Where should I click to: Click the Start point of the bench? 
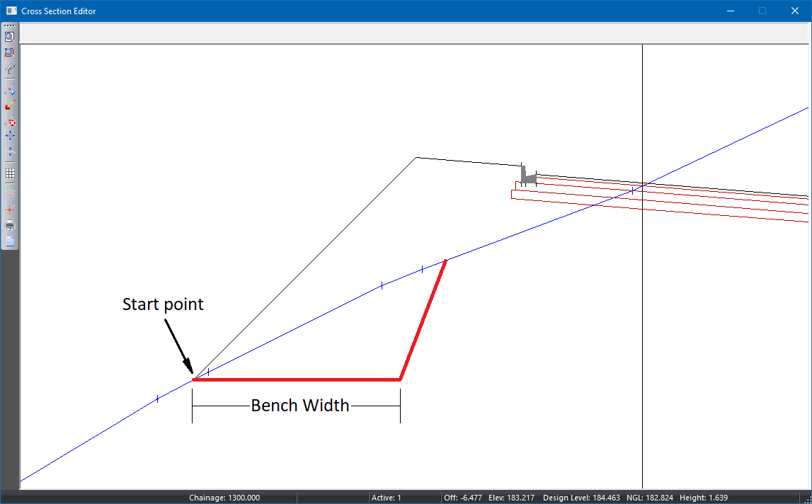coord(193,379)
